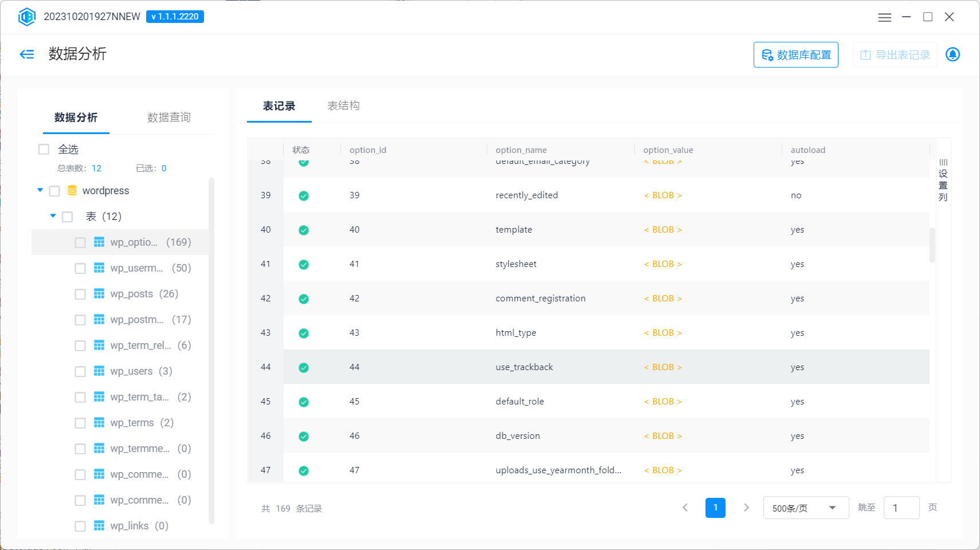Go to previous page arrow
This screenshot has width=980, height=550.
tap(685, 508)
